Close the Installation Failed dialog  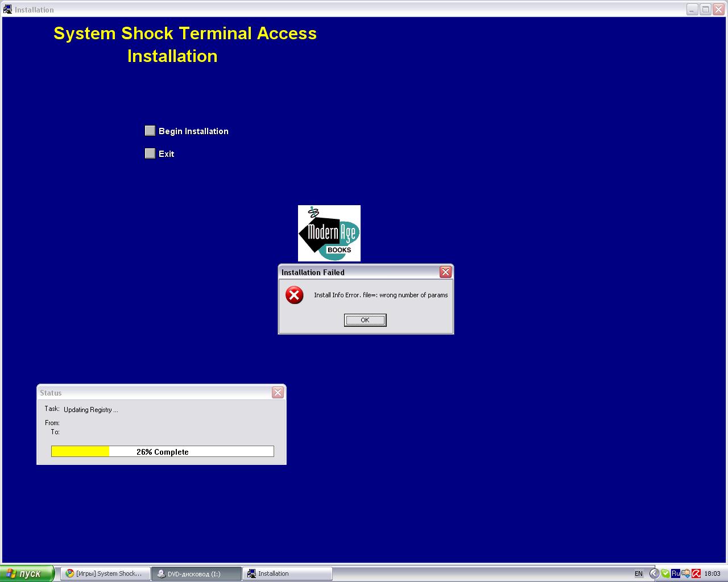click(445, 272)
